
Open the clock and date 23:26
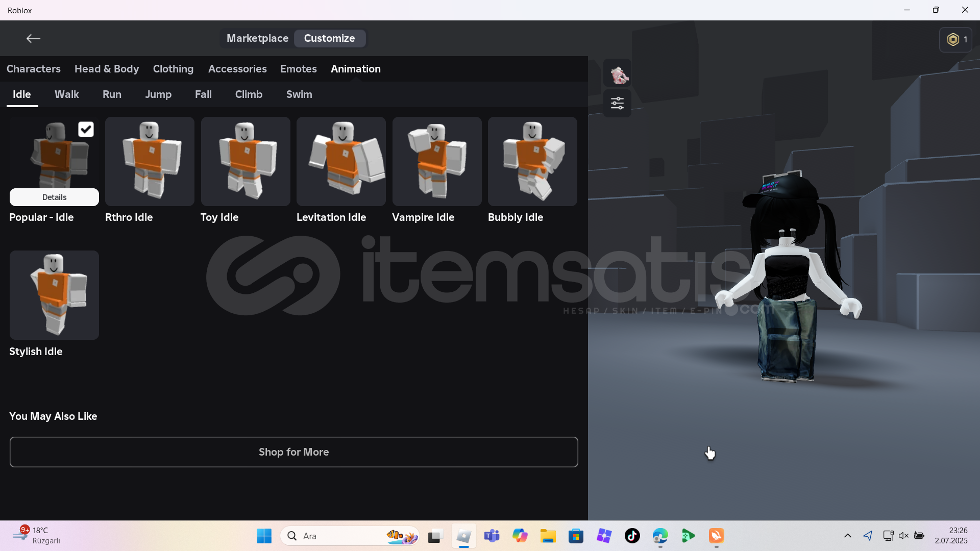[951, 536]
